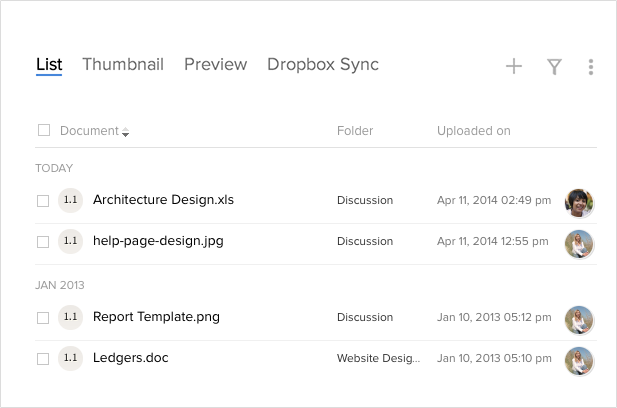Check the box for Architecture Design.xls
The image size is (617, 408).
[x=43, y=201]
